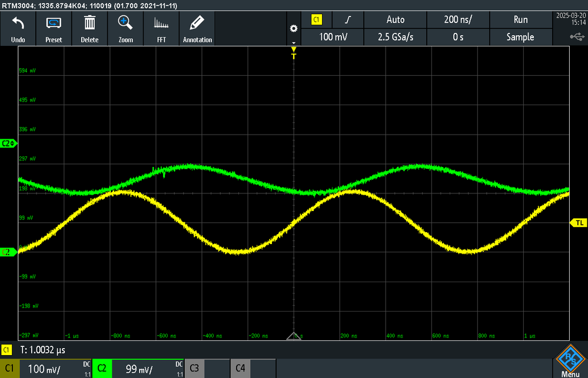Enable the C4 channel
588x378 pixels.
click(x=240, y=369)
